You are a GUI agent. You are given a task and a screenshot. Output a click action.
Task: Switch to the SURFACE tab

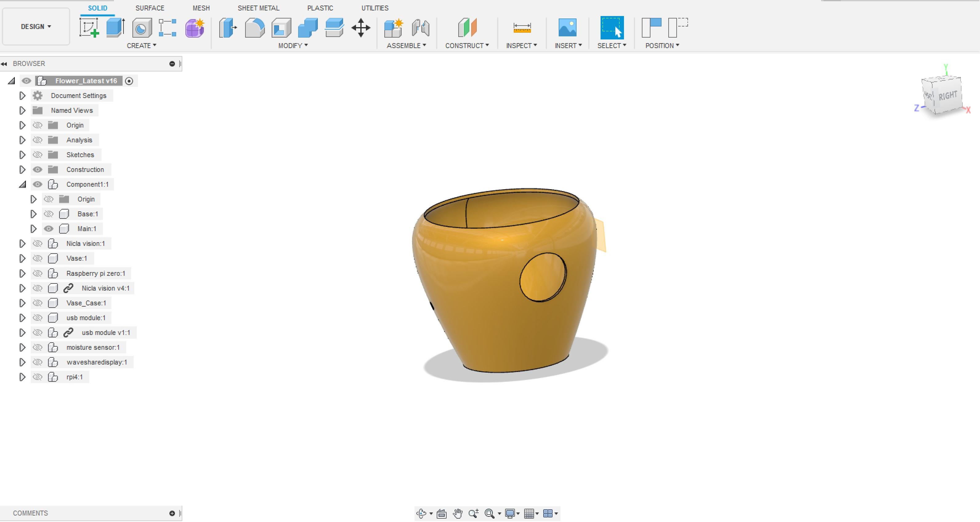[149, 8]
